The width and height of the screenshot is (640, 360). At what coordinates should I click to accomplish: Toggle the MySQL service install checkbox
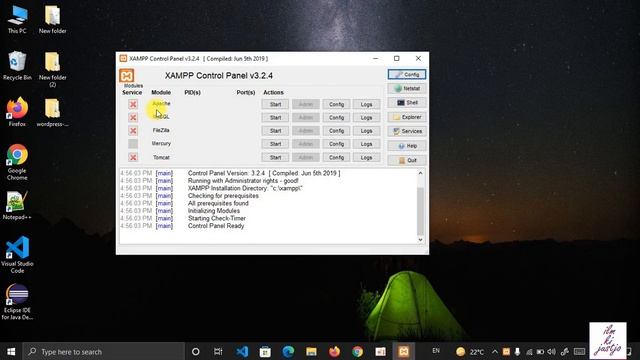[x=133, y=118]
